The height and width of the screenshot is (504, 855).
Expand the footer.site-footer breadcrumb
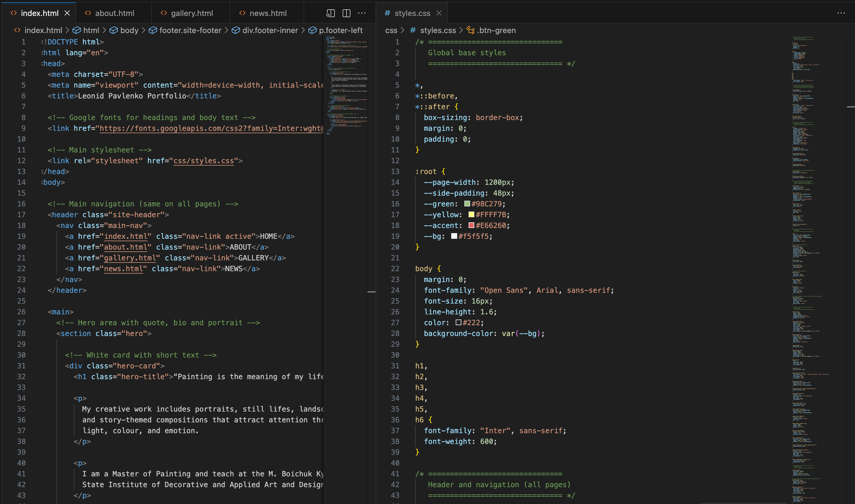click(x=190, y=30)
